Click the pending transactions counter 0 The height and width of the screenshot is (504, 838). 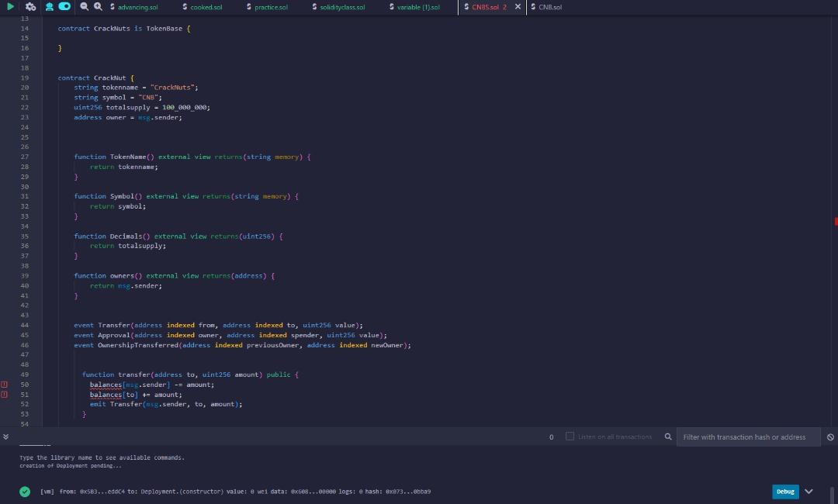coord(552,437)
